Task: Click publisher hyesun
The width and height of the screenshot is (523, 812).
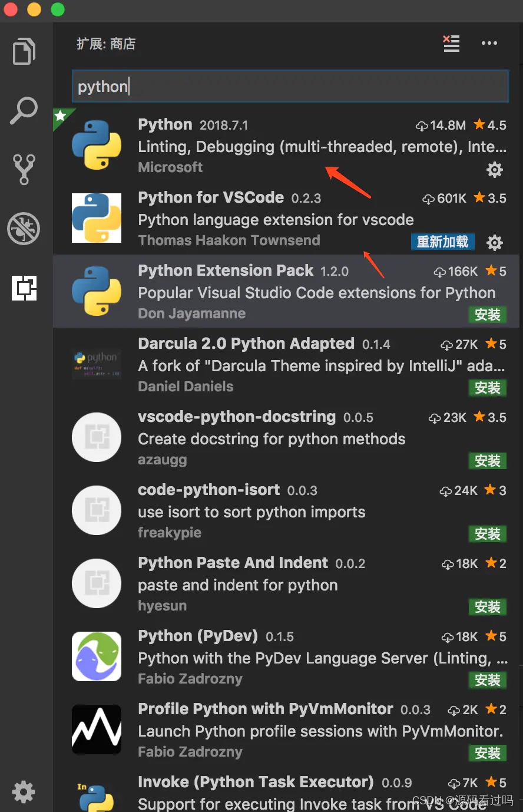Action: coord(162,606)
